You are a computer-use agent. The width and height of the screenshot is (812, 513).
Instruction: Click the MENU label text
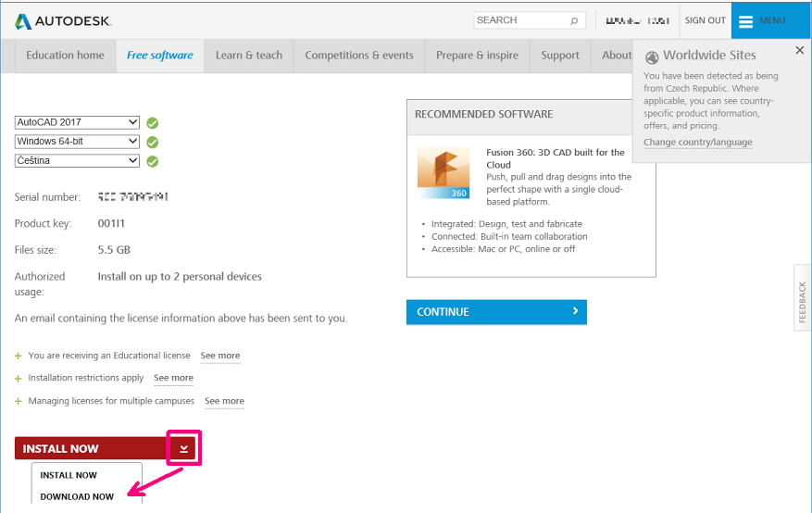pyautogui.click(x=772, y=20)
